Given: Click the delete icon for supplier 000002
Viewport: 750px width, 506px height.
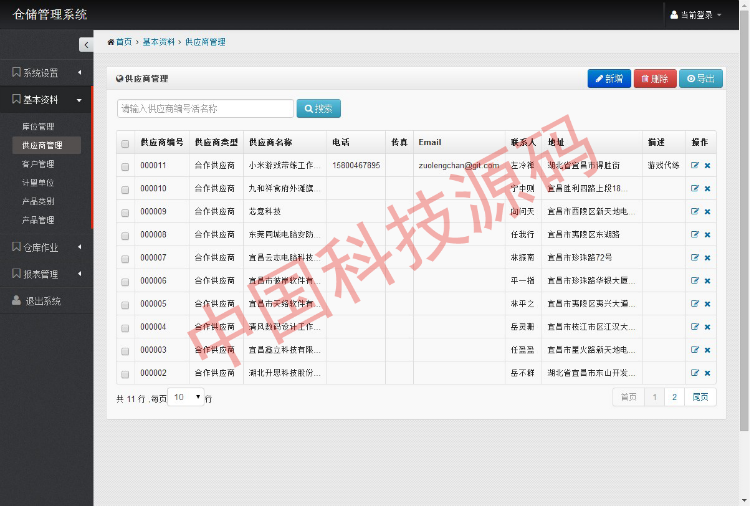Looking at the screenshot, I should click(707, 373).
